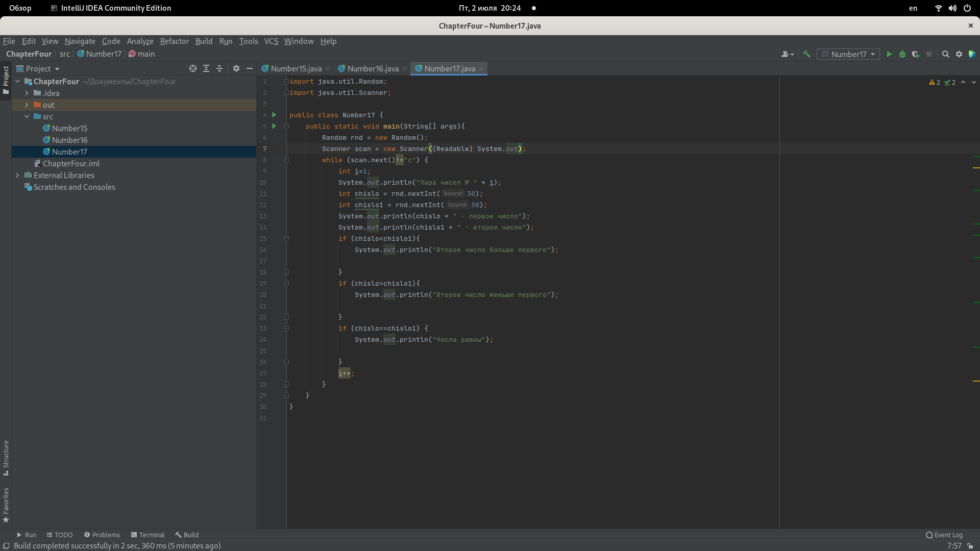Toggle the Project sidebar stripe button
980x551 pixels.
click(x=6, y=80)
